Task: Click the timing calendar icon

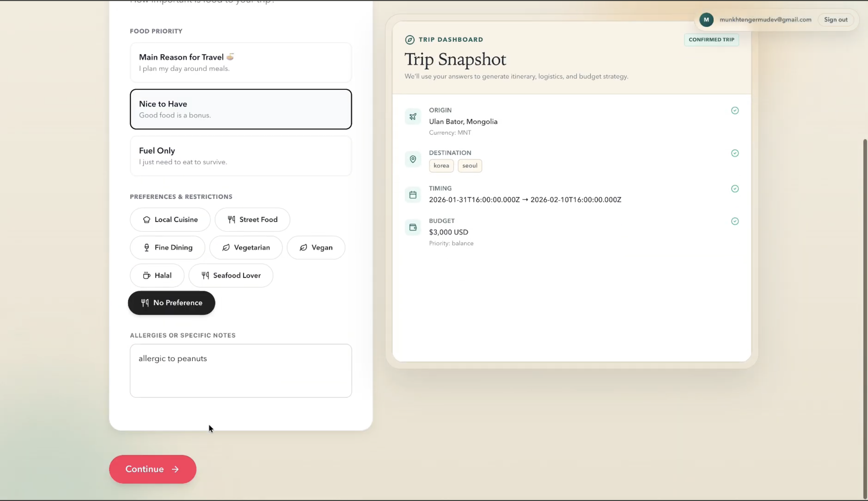Action: [x=412, y=195]
